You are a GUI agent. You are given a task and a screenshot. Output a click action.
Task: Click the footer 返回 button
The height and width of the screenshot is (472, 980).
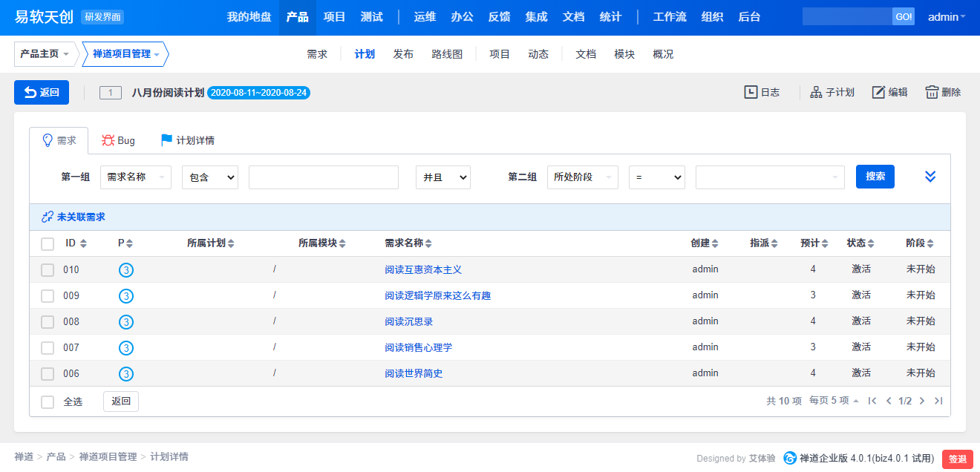tap(121, 401)
